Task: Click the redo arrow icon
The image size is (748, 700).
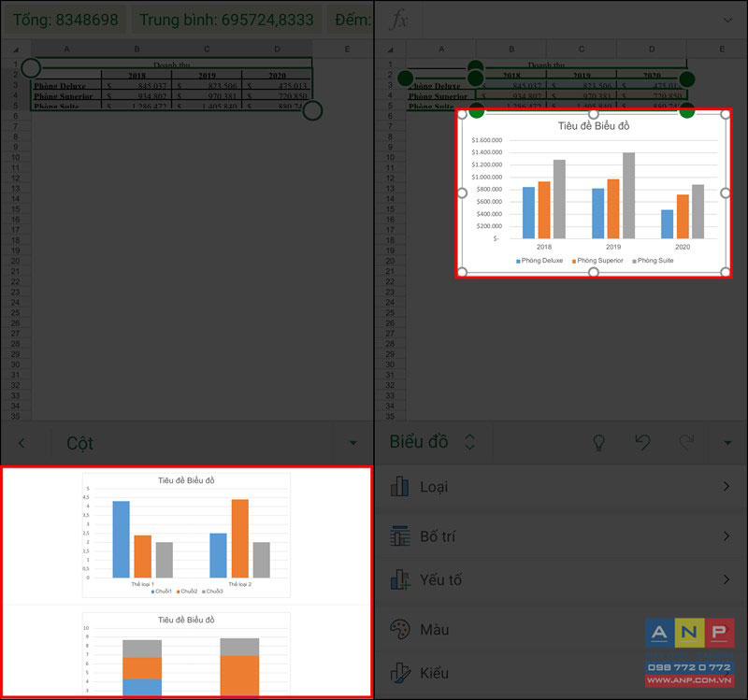Action: 686,442
